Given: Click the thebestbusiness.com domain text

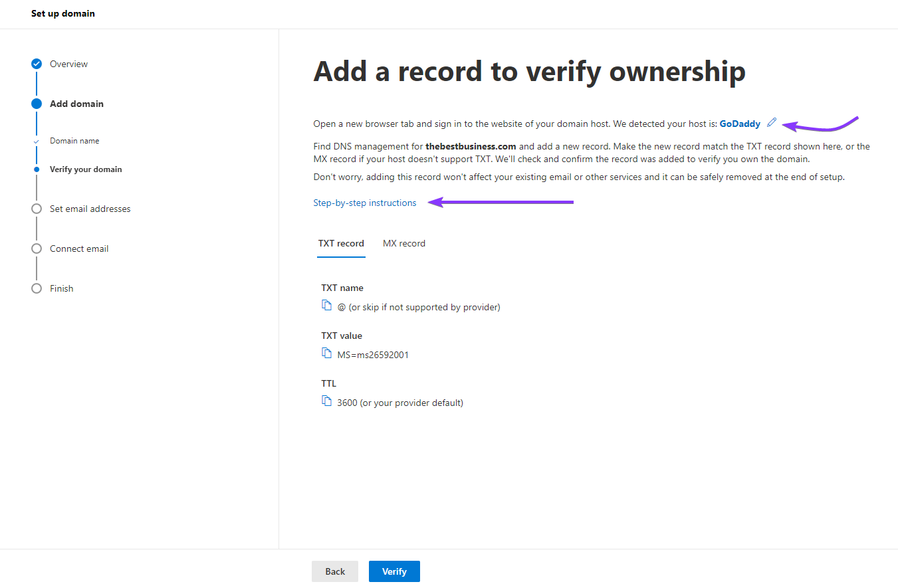Looking at the screenshot, I should click(x=471, y=147).
